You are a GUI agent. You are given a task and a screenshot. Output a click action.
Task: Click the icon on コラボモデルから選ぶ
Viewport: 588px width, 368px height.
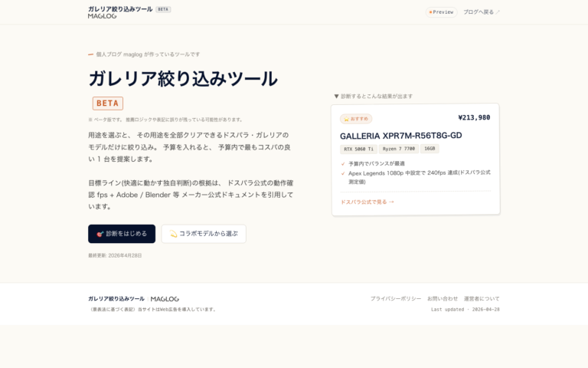click(x=173, y=234)
